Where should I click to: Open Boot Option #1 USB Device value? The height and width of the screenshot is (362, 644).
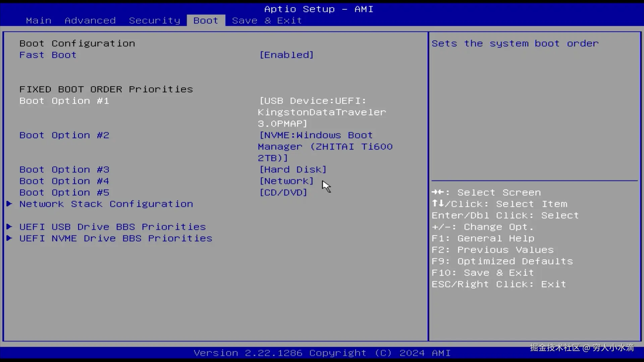coord(321,112)
